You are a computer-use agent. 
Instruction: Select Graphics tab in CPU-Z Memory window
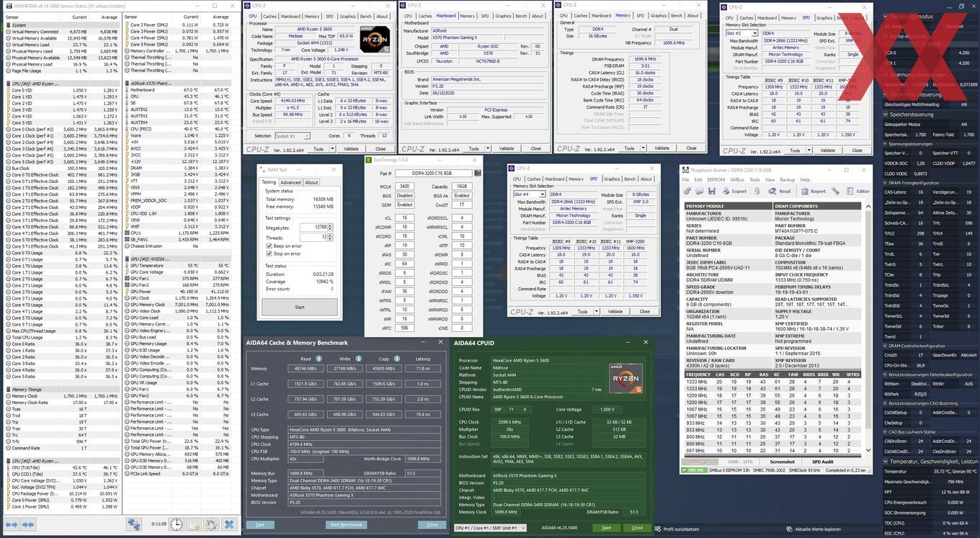point(659,15)
